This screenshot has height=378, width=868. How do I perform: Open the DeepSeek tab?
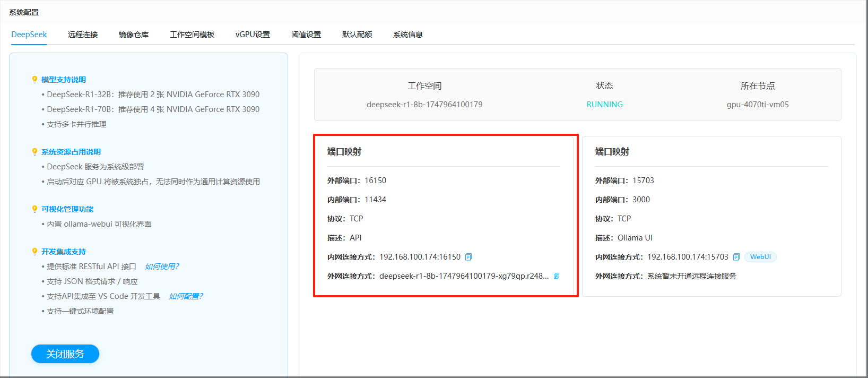[x=29, y=35]
